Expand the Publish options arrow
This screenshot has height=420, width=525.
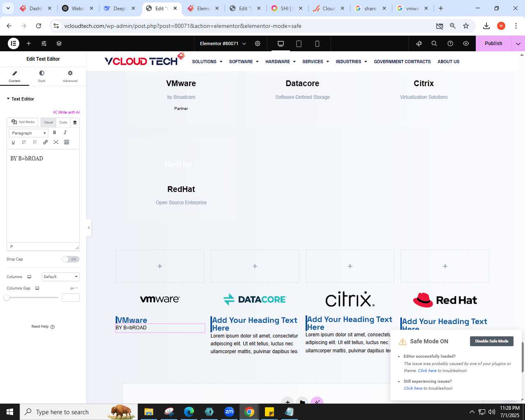pos(518,43)
